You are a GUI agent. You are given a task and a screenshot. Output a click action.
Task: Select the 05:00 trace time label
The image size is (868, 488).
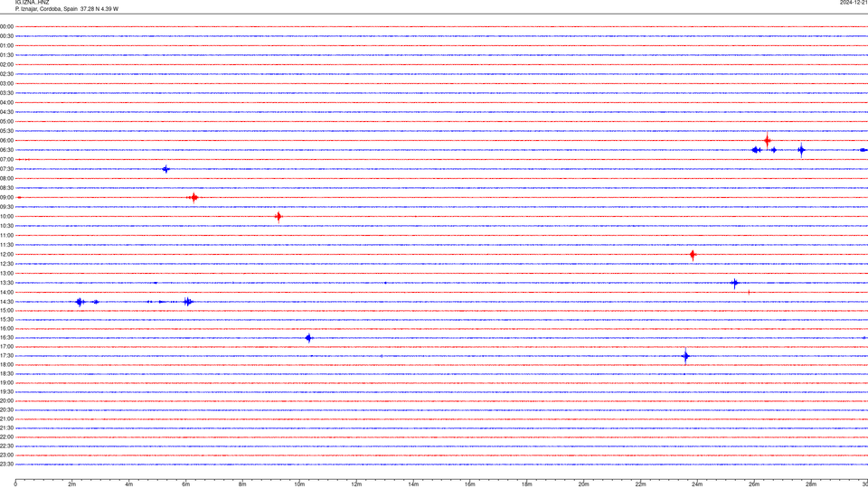click(x=6, y=121)
